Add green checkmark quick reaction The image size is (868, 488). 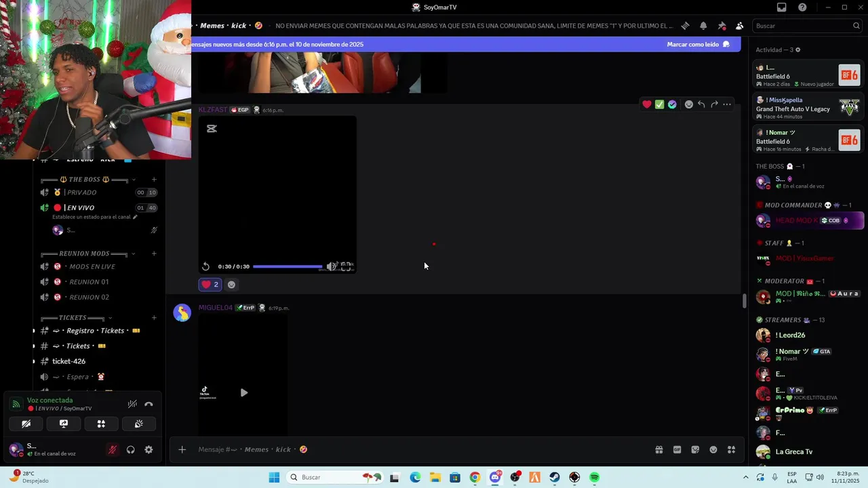(659, 104)
